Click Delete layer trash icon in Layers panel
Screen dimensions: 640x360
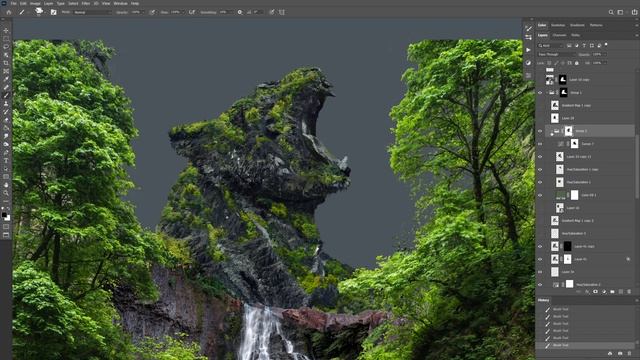[629, 292]
